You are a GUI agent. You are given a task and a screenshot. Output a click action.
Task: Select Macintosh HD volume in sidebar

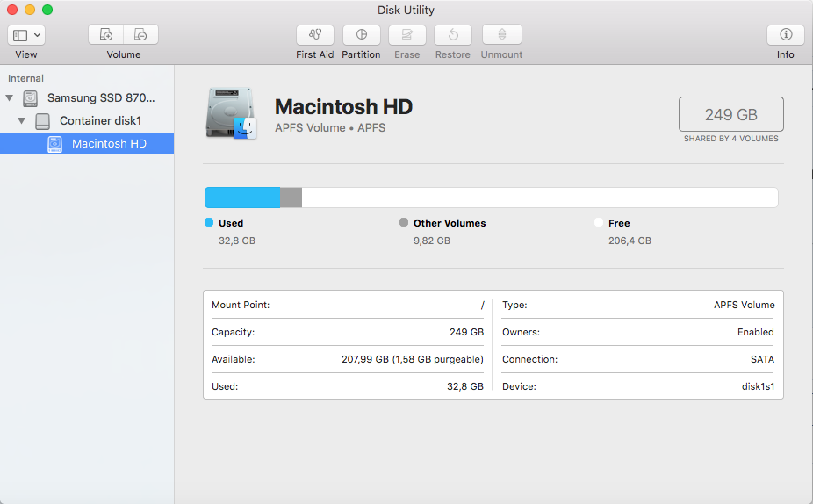[x=87, y=144]
